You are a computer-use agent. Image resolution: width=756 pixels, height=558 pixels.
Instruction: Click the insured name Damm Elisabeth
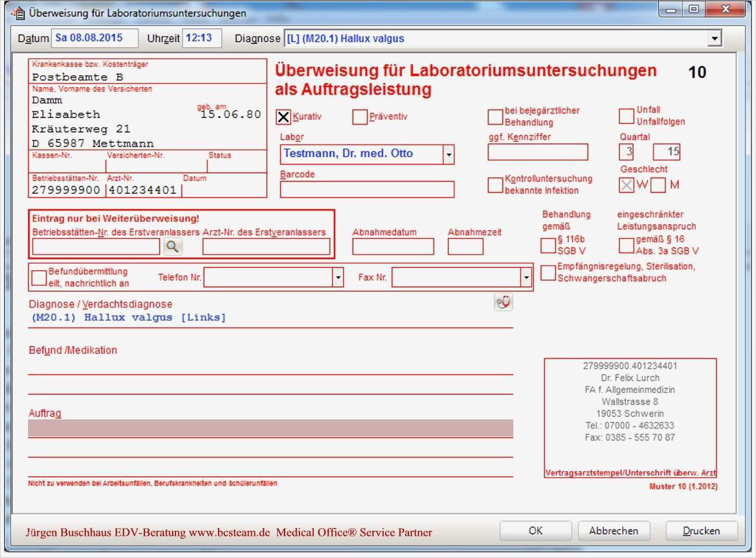pyautogui.click(x=66, y=107)
